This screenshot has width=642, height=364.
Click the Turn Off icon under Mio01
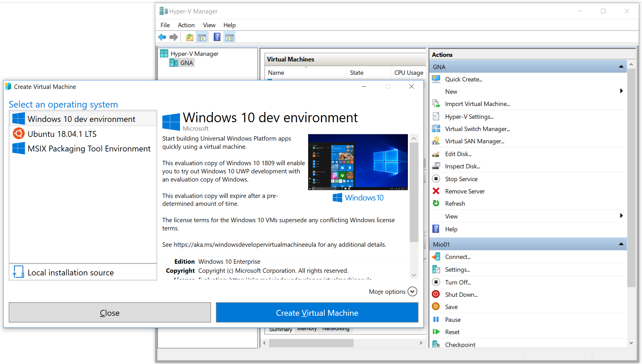[436, 282]
